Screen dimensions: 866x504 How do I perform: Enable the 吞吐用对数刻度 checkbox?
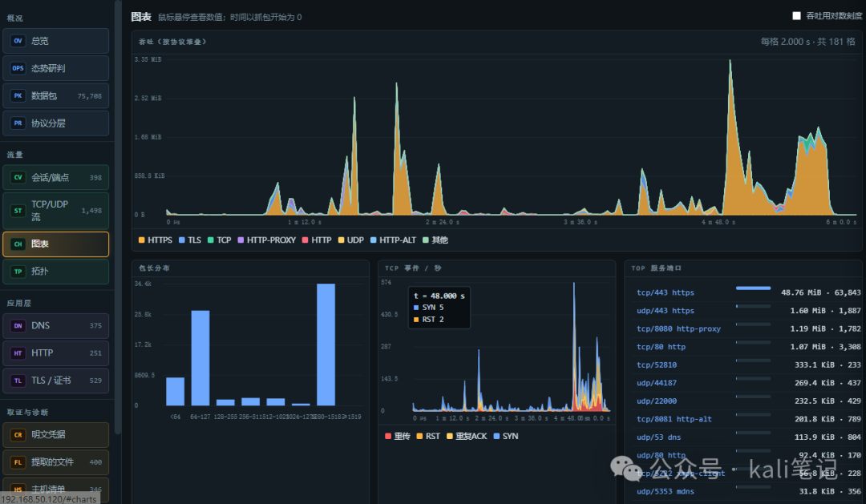796,16
